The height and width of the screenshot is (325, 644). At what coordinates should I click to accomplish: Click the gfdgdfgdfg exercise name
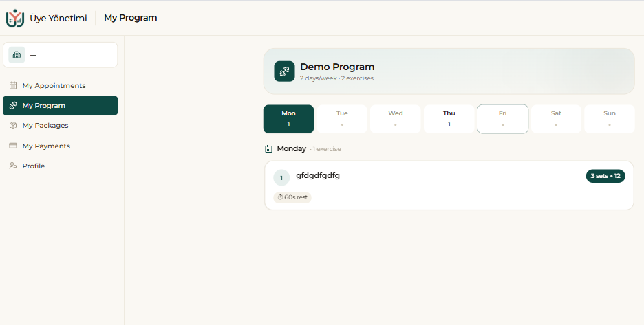[318, 176]
